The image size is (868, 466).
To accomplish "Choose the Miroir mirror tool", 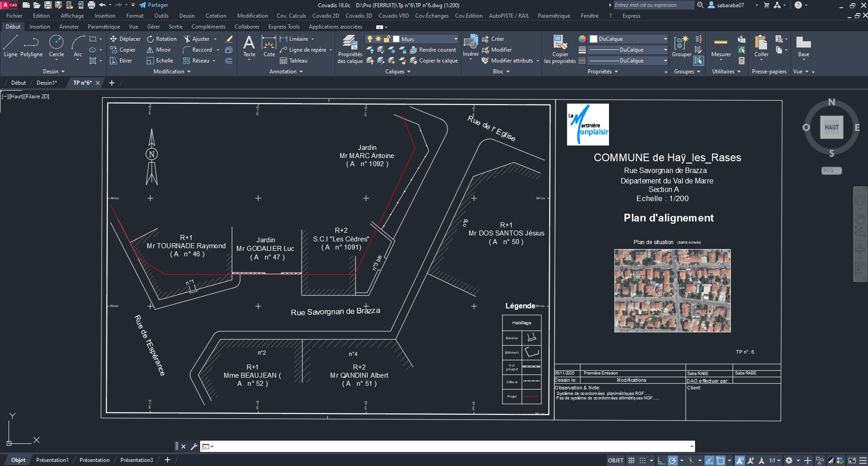I will 159,50.
